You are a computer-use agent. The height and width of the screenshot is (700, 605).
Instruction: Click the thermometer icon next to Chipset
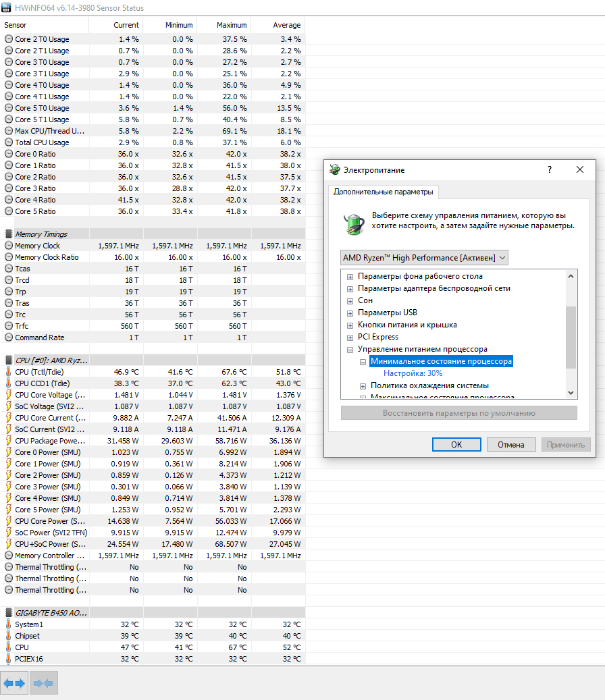click(8, 636)
